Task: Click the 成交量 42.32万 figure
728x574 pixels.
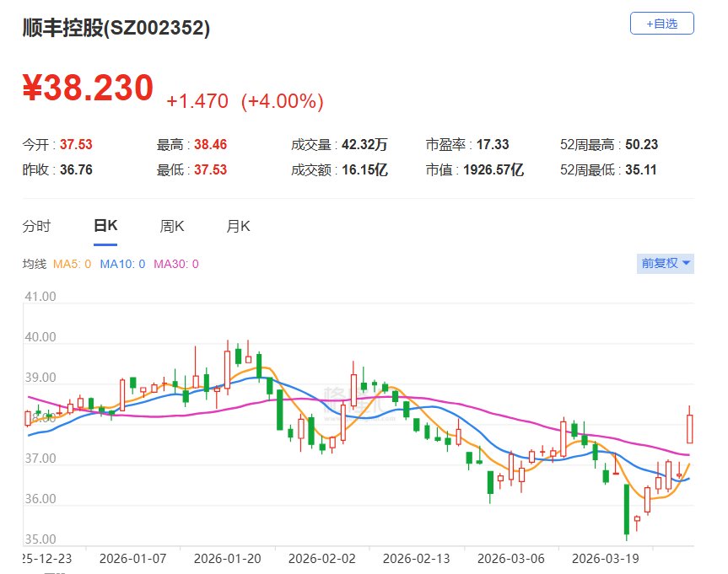Action: pyautogui.click(x=364, y=145)
